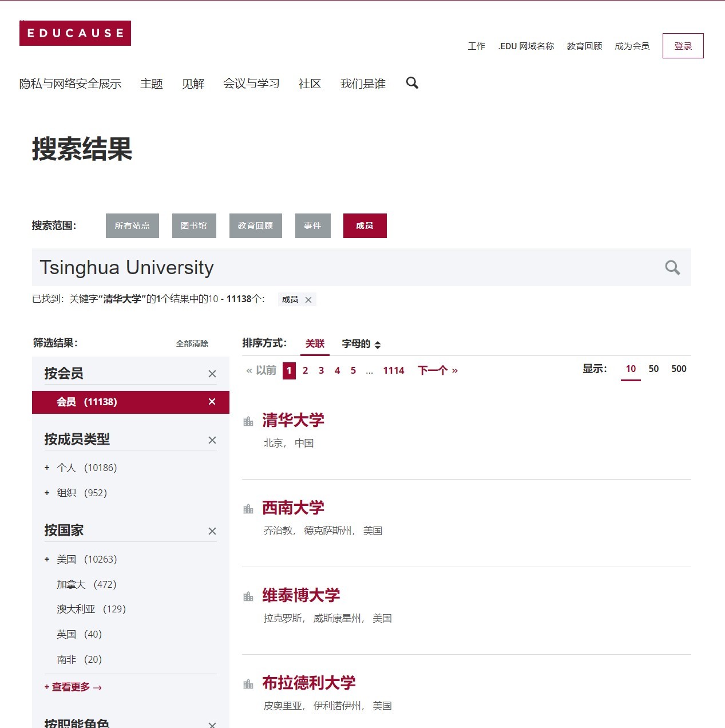Open the 西南大学 result
Viewport: 725px width, 728px height.
tap(293, 508)
